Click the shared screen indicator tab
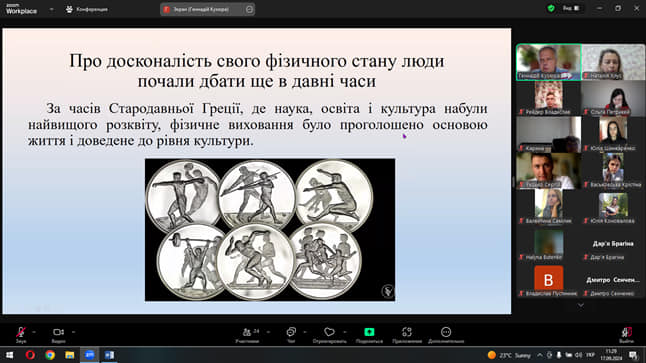 tap(202, 9)
